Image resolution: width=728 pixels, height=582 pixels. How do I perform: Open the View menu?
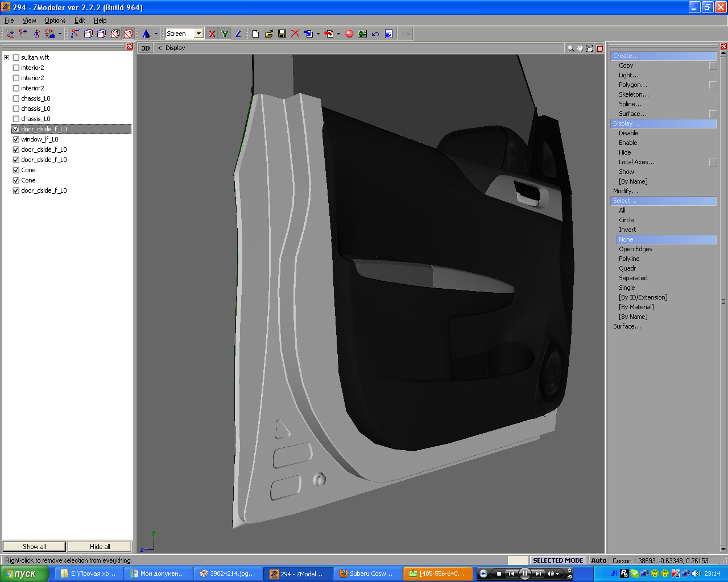(x=29, y=20)
